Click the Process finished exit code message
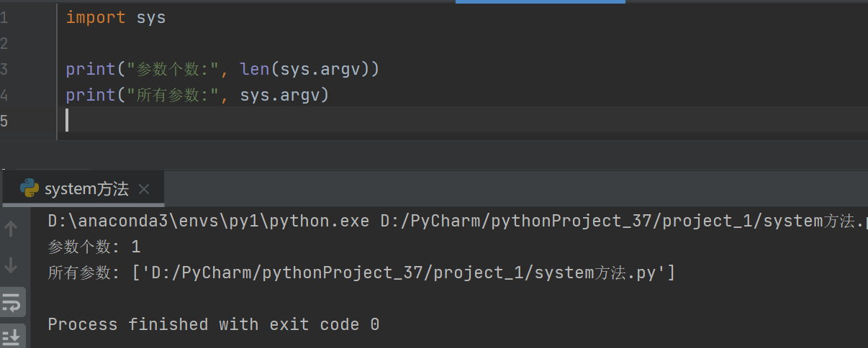Screen dimensions: 868x348 pyautogui.click(x=214, y=325)
